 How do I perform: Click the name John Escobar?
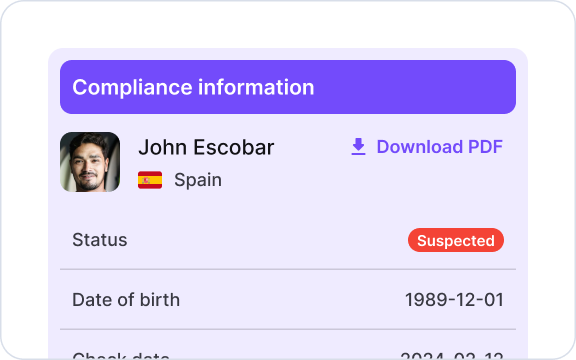[206, 147]
